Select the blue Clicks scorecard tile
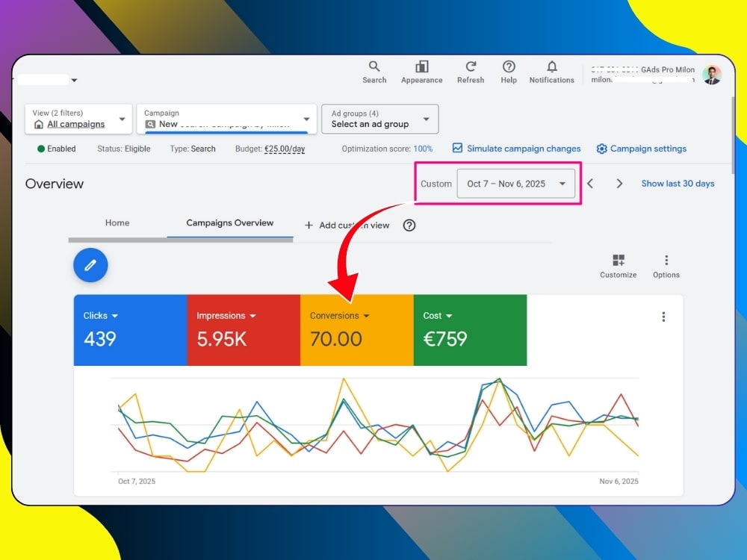 point(130,330)
